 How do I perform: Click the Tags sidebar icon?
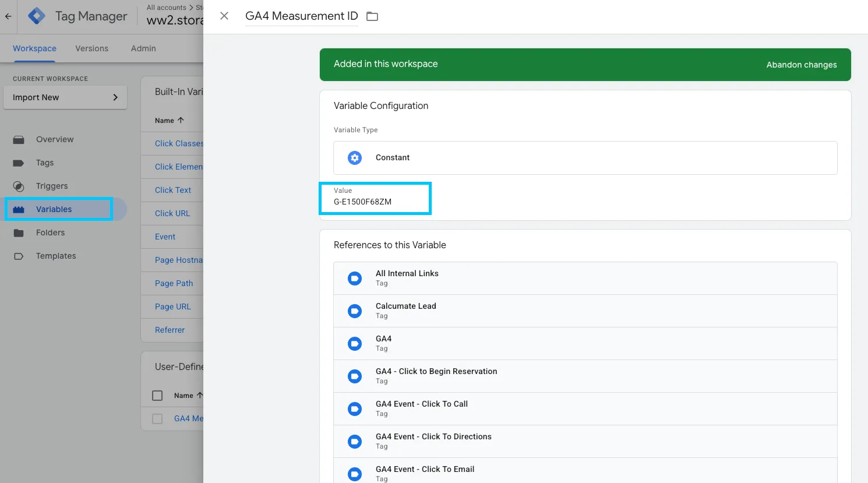tap(19, 163)
